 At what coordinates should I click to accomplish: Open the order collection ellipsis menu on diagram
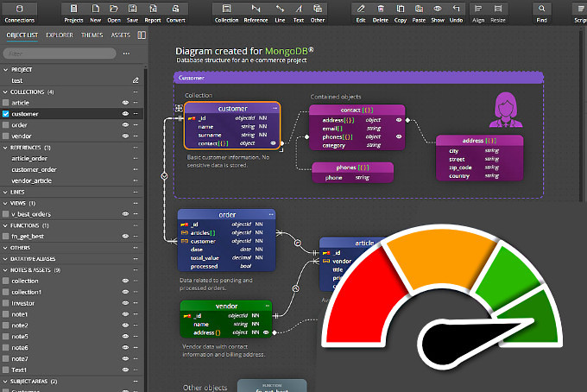coord(271,214)
